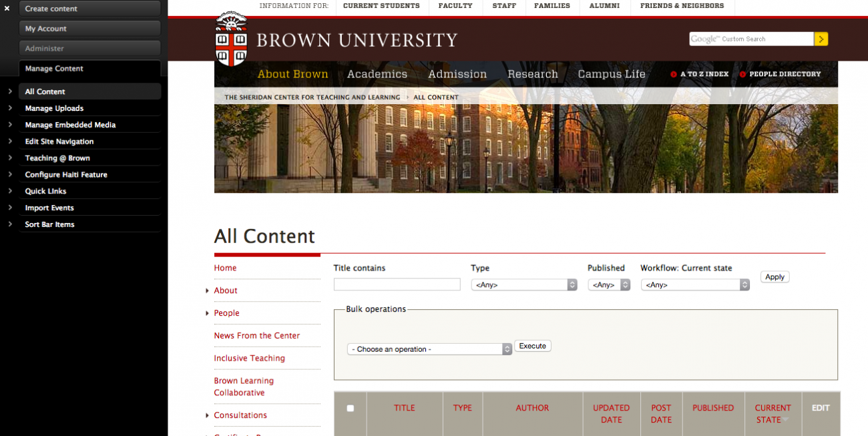The height and width of the screenshot is (436, 868).
Task: Open News From the Center link
Action: pyautogui.click(x=257, y=336)
